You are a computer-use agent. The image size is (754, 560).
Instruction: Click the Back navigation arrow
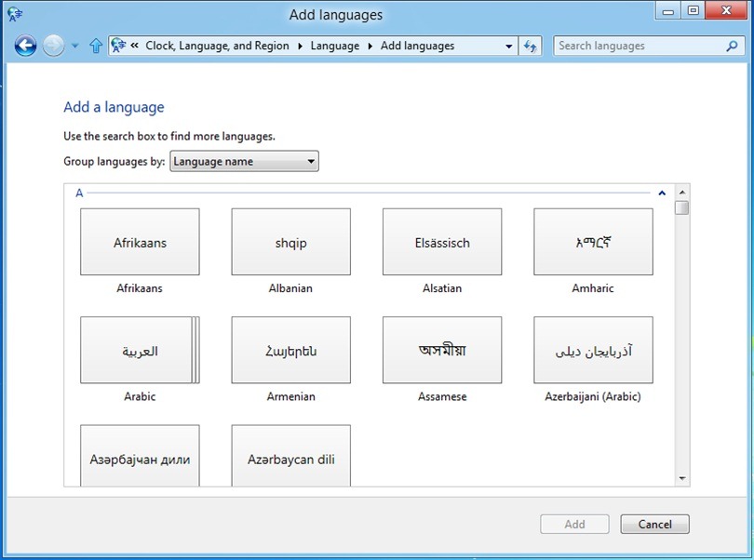25,46
